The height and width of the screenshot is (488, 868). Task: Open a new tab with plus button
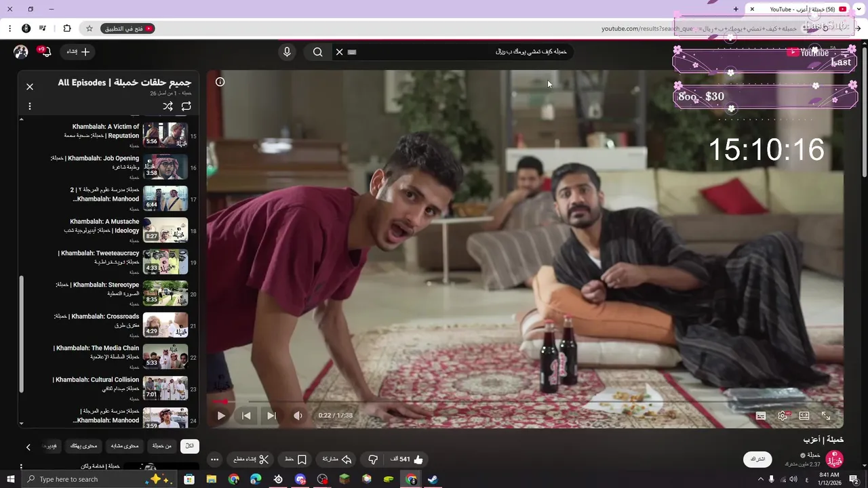736,9
